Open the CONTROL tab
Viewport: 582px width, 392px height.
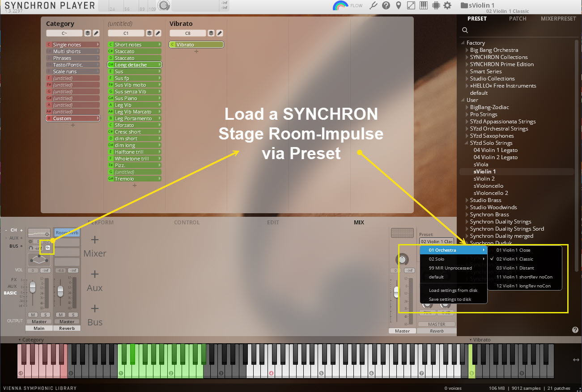[187, 222]
